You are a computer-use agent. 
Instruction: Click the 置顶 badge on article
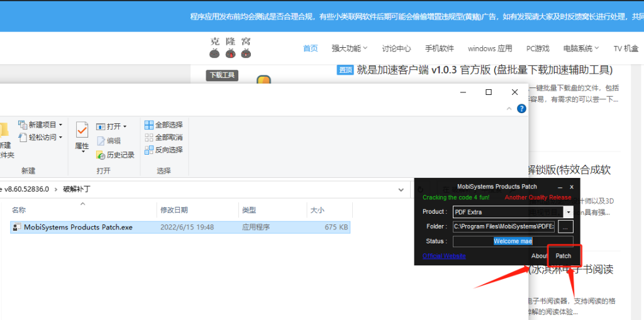(345, 70)
